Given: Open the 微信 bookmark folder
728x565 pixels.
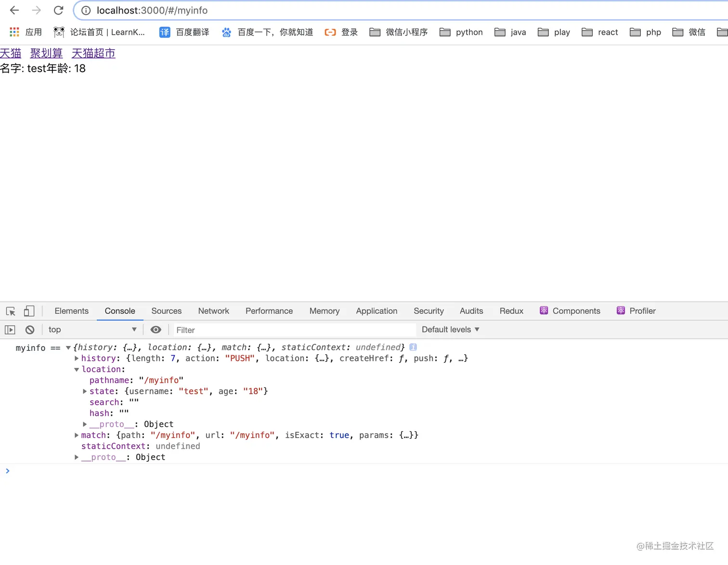Looking at the screenshot, I should tap(689, 32).
